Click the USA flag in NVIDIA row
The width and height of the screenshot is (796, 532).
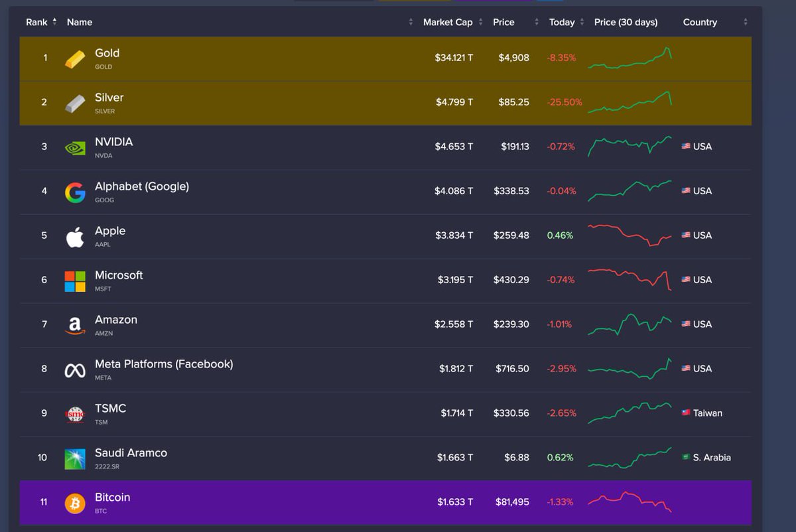(686, 147)
